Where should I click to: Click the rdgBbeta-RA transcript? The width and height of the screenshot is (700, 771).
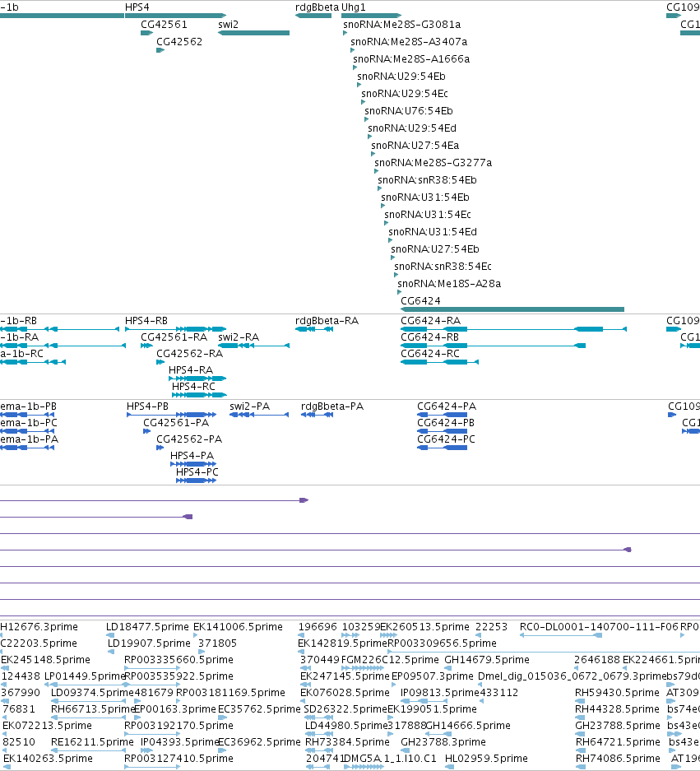[314, 329]
